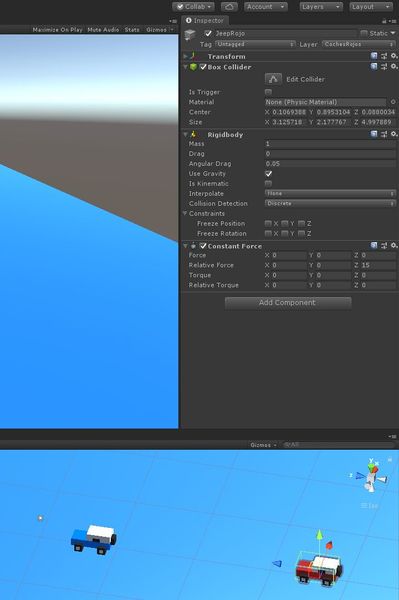Click the cloud services icon
This screenshot has width=399, height=600.
coord(229,7)
